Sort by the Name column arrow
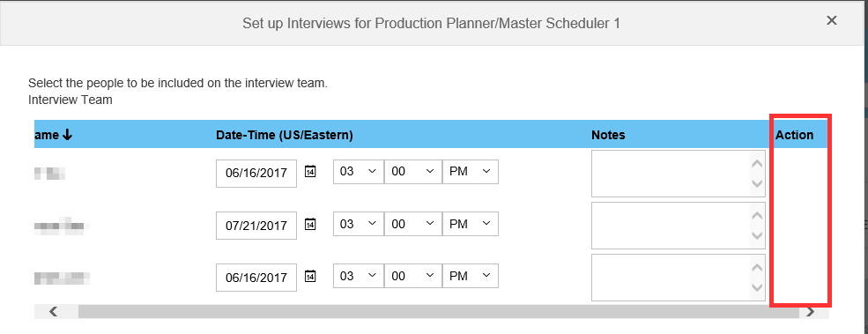The width and height of the screenshot is (868, 334). pyautogui.click(x=68, y=135)
